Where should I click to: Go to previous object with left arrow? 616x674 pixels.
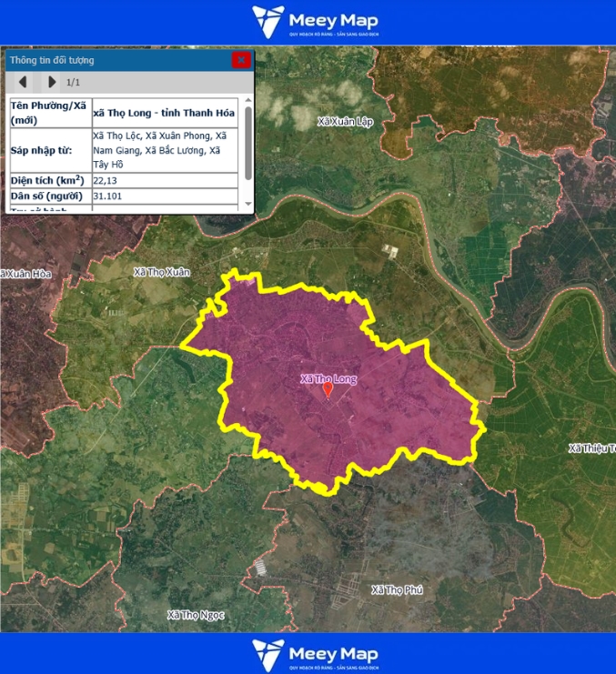[x=23, y=82]
